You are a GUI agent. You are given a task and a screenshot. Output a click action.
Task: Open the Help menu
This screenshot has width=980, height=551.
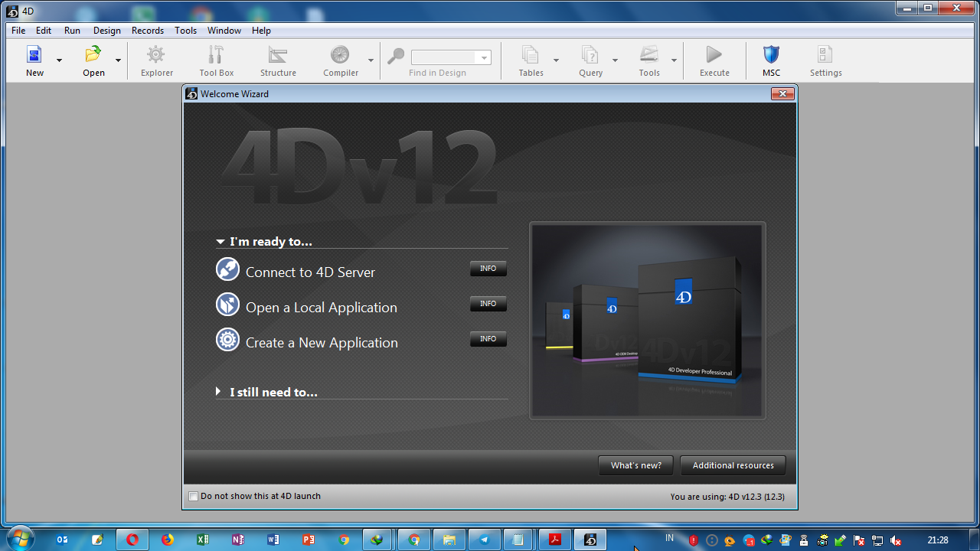261,31
